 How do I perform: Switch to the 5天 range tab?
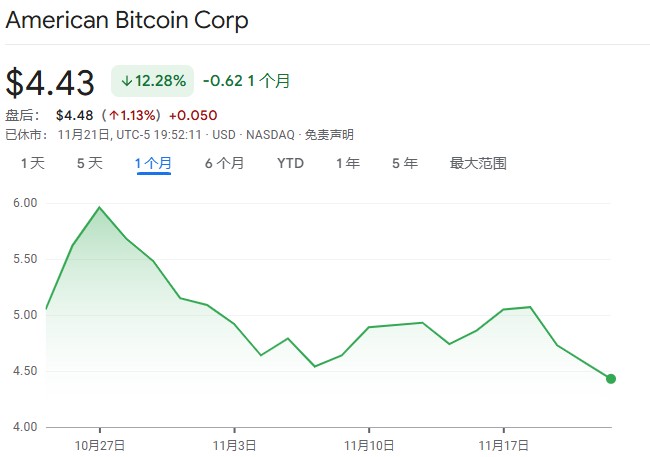coord(90,163)
